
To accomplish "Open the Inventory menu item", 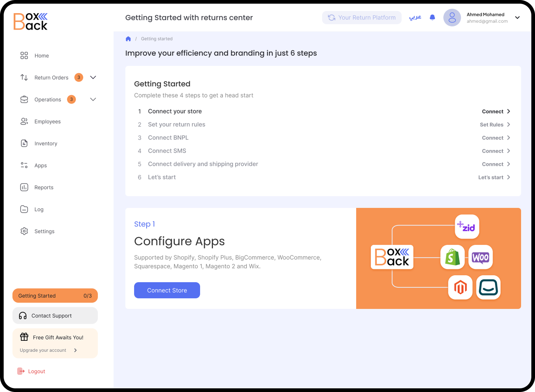I will [x=45, y=143].
